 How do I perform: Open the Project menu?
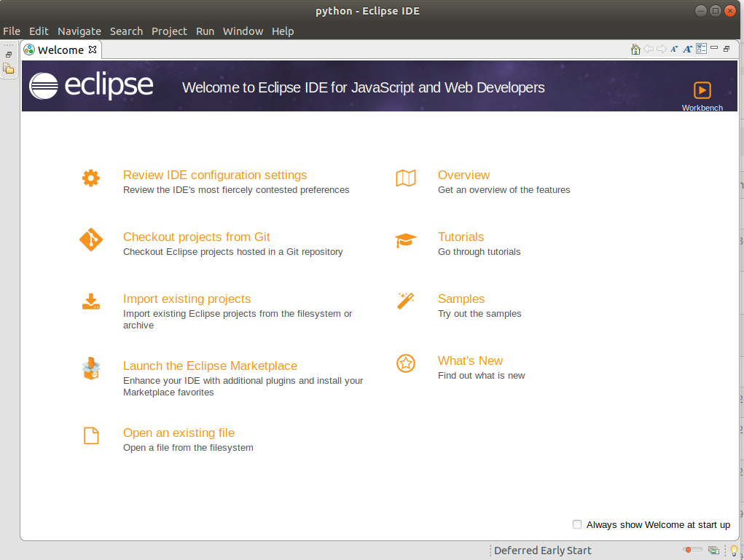169,31
